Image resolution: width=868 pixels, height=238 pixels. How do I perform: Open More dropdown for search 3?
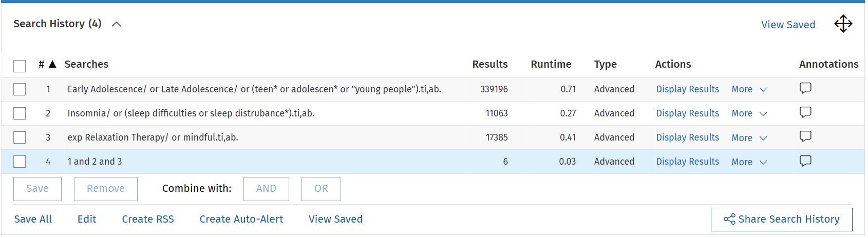(x=749, y=137)
